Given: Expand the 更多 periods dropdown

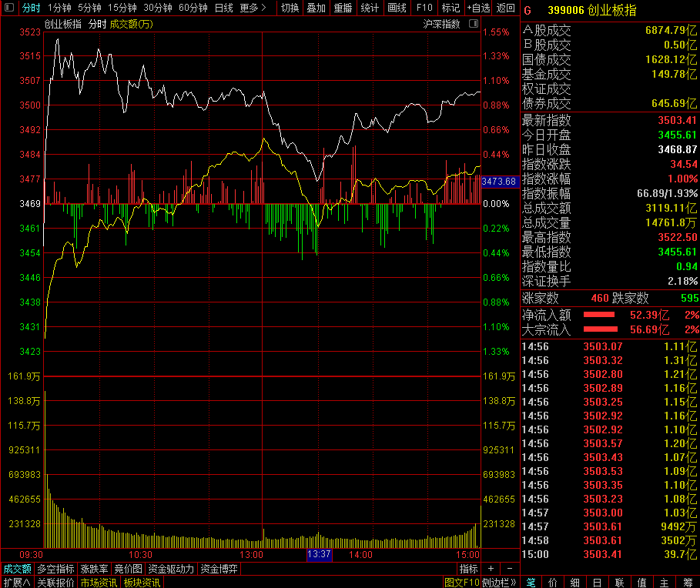Looking at the screenshot, I should point(253,8).
